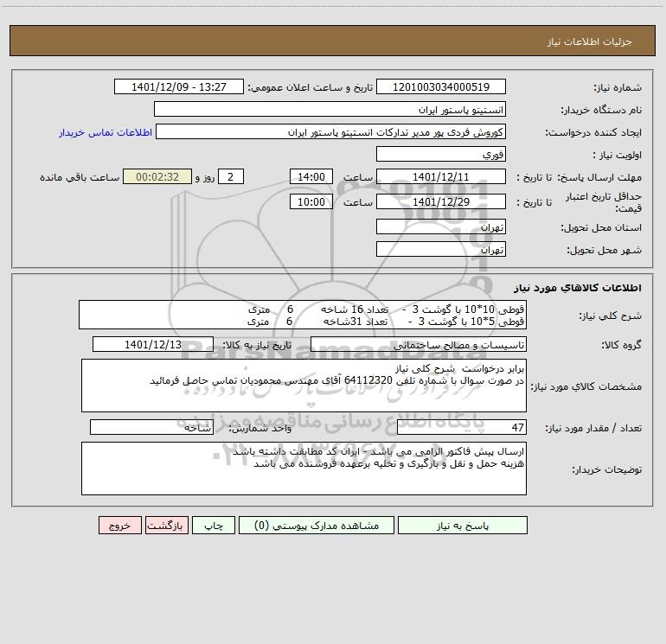The height and width of the screenshot is (644, 666).
Task: Click the تاریخ نیاز به کالا label
Action: tap(257, 346)
